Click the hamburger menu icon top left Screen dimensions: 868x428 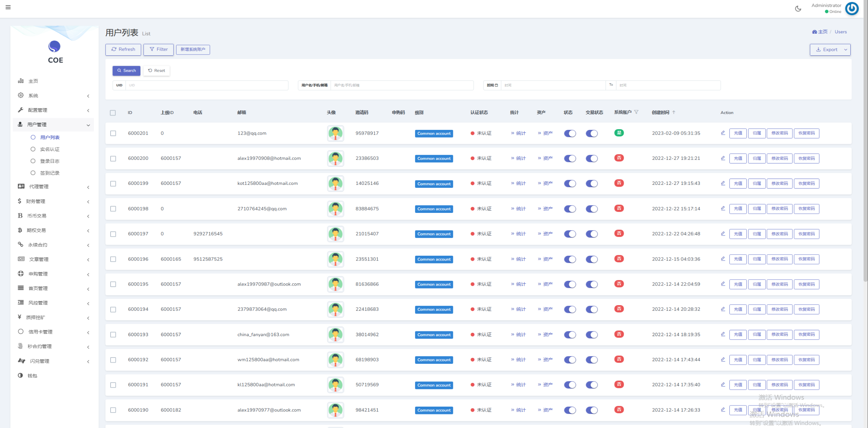[x=8, y=7]
